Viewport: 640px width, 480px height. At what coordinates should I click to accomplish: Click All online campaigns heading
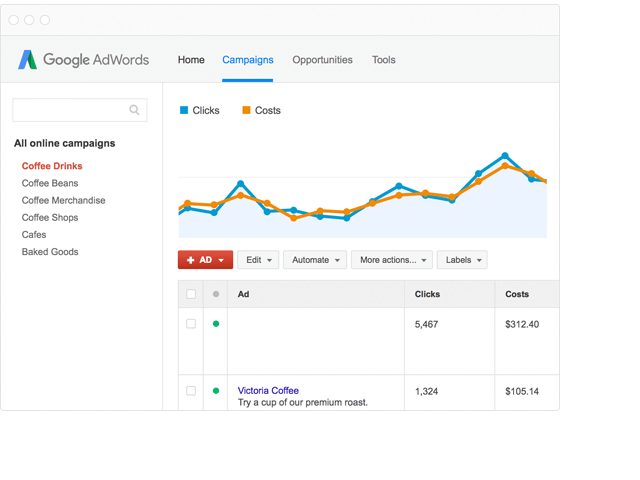coord(64,143)
